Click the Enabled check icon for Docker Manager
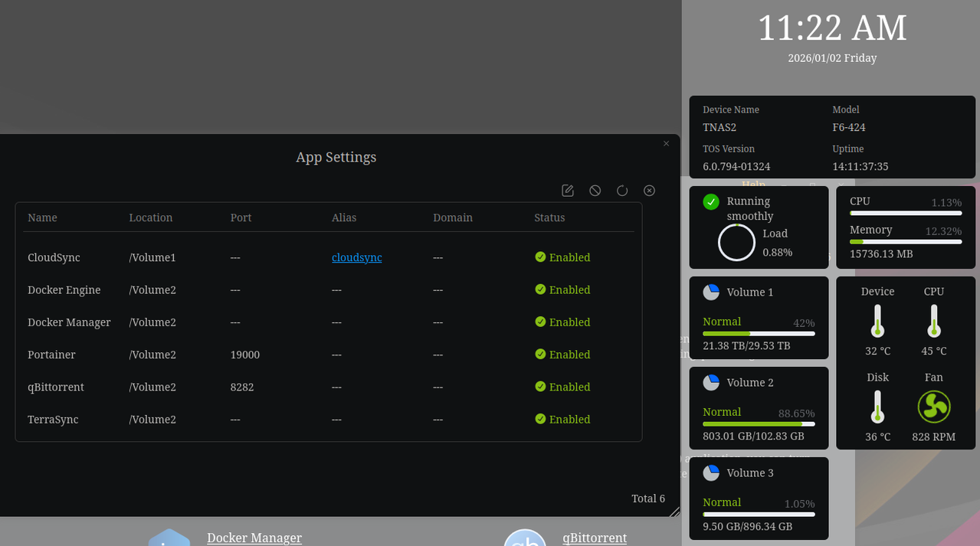The image size is (980, 546). coord(540,321)
